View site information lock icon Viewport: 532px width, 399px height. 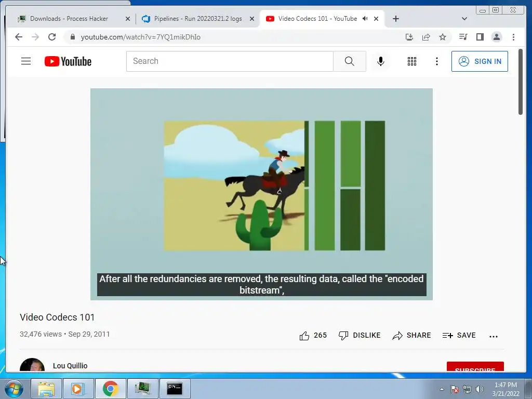pos(72,37)
